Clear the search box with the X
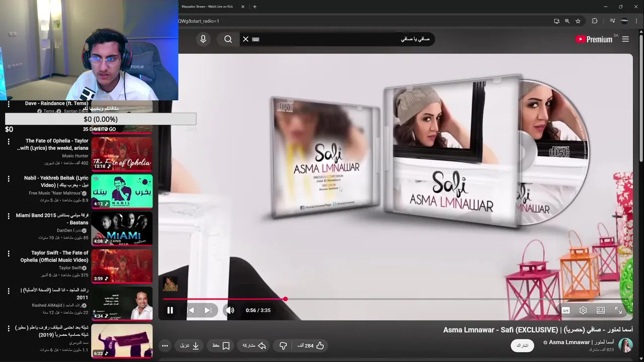Image resolution: width=644 pixels, height=362 pixels. pyautogui.click(x=246, y=39)
